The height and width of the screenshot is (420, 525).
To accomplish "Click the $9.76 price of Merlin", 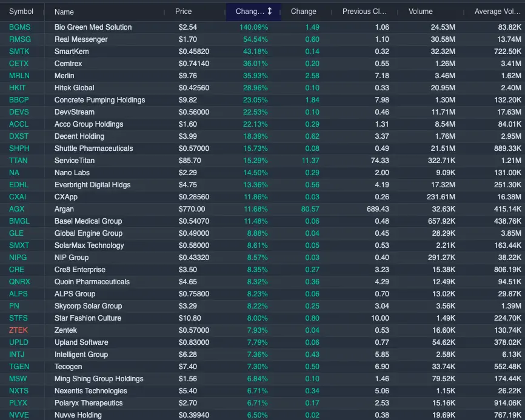I will pyautogui.click(x=188, y=76).
